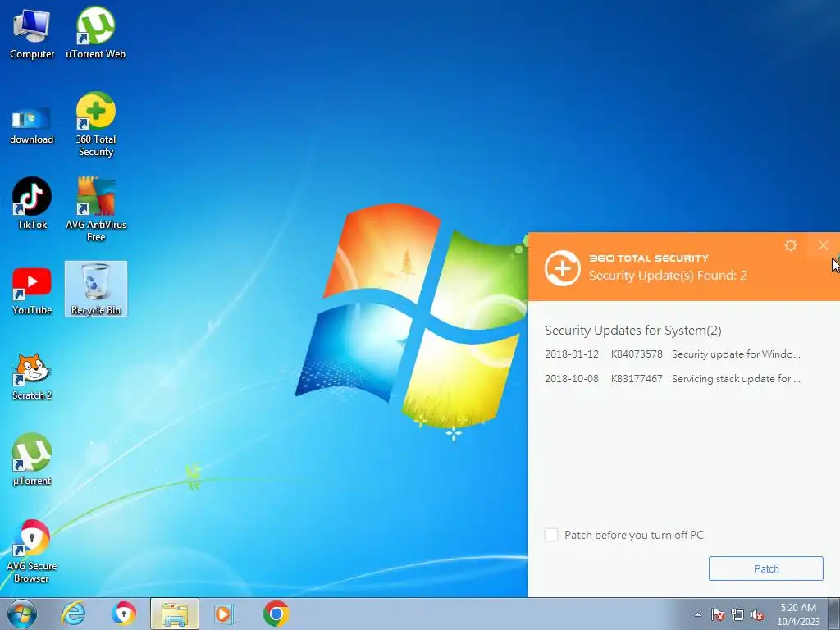Launch Internet Explorer from the taskbar

73,614
